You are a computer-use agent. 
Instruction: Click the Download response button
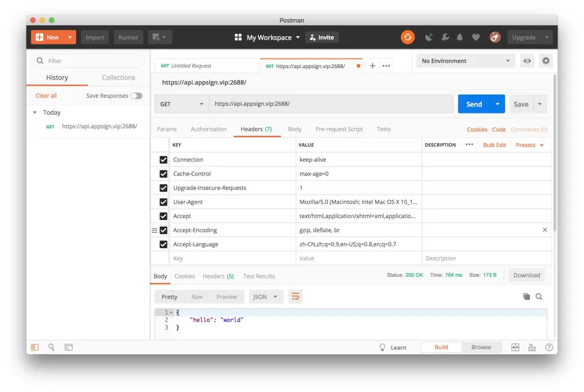[527, 275]
